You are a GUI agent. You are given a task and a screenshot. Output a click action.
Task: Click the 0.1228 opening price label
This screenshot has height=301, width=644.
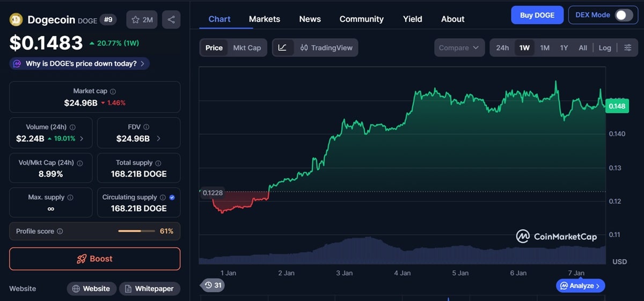(213, 193)
